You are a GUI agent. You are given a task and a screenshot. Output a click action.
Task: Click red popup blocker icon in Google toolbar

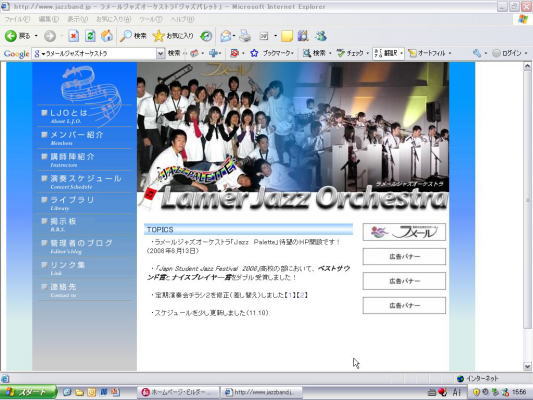(x=235, y=53)
